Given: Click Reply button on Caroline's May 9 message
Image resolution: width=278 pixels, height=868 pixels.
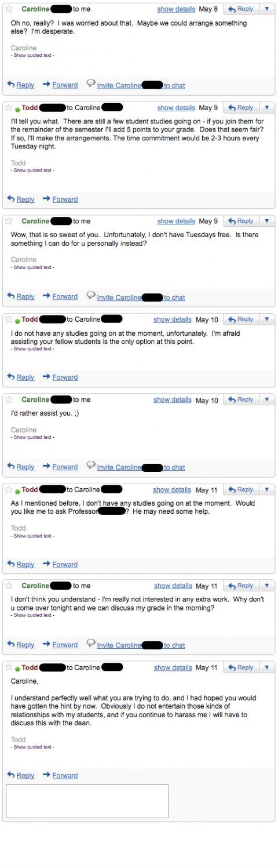Looking at the screenshot, I should pos(241,221).
